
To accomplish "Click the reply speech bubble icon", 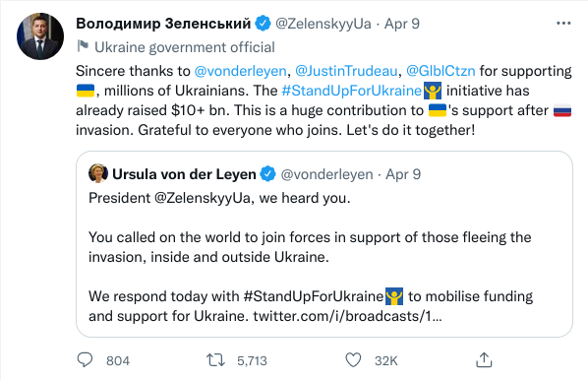I will point(85,359).
